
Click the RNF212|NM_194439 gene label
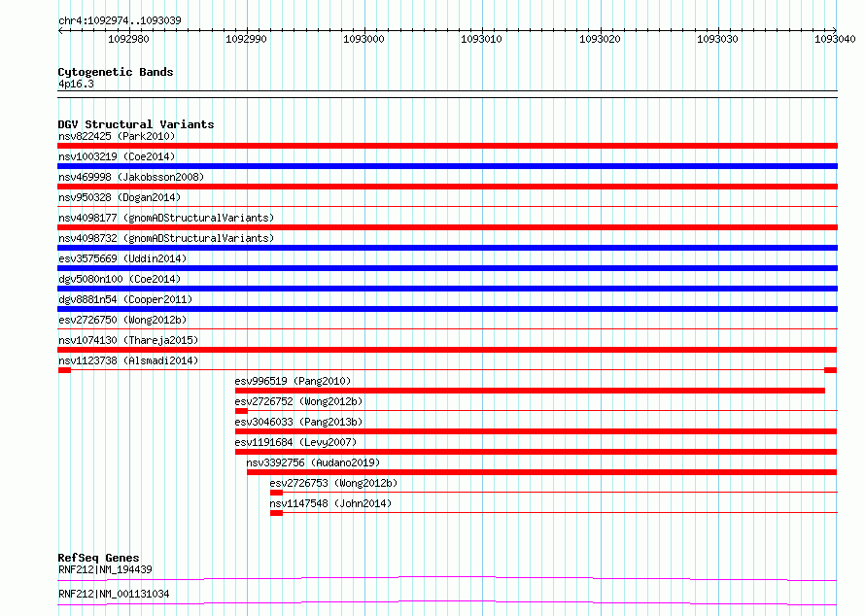105,569
